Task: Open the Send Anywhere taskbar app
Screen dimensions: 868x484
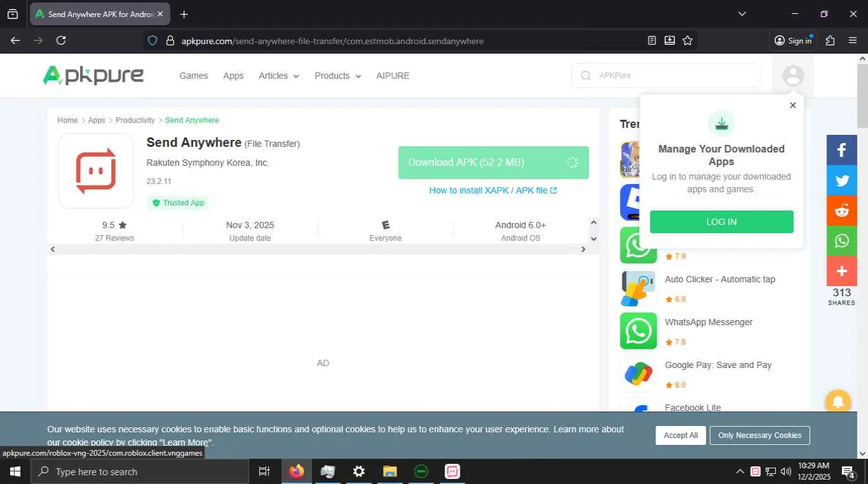Action: 452,471
